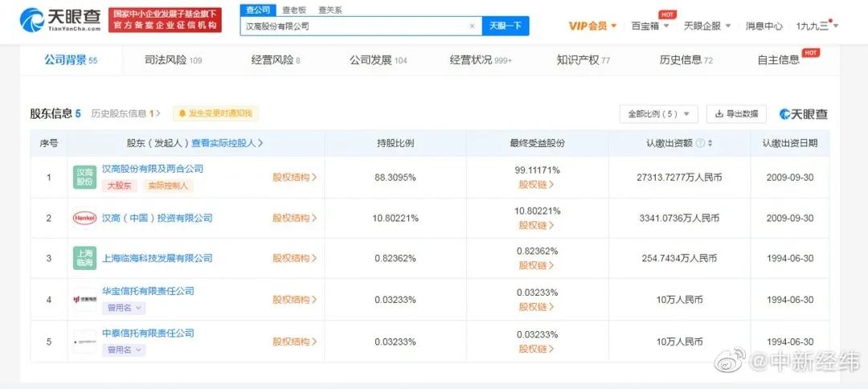Open 股权结构 for 汉高(中国)投资有限公司

pyautogui.click(x=294, y=218)
